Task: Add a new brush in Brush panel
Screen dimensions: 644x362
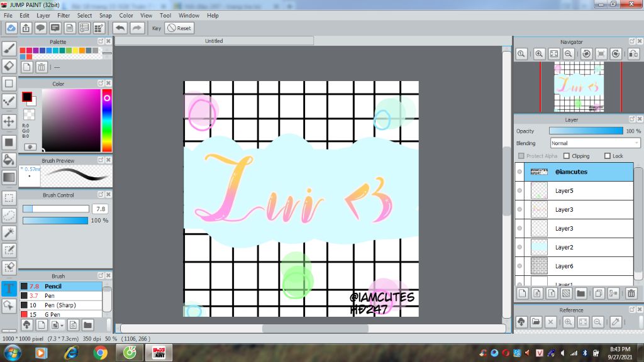Action: pos(42,325)
